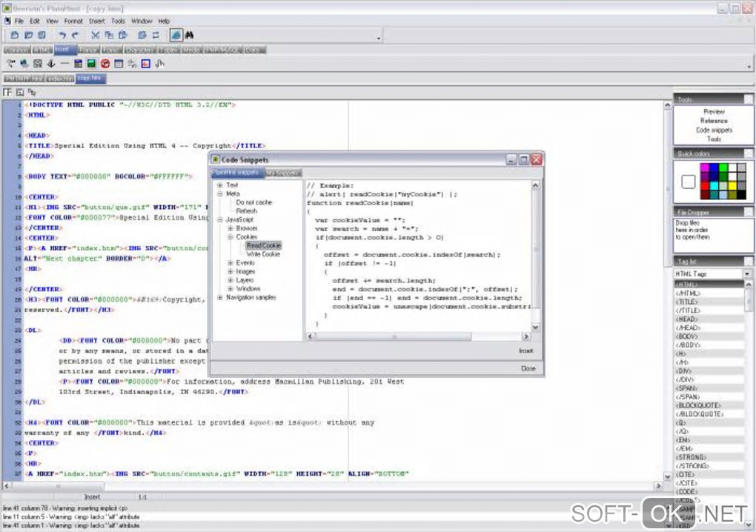The width and height of the screenshot is (756, 532).
Task: Open the HTML Tags dropdown in Tag list
Action: click(x=747, y=273)
